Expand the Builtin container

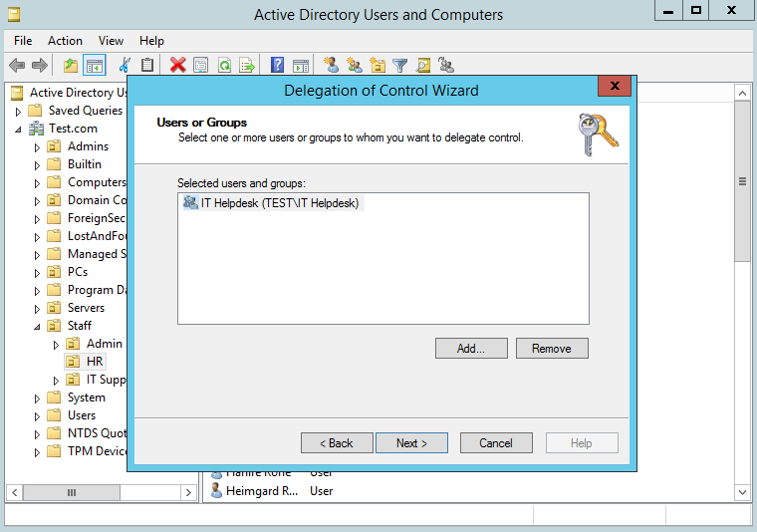[x=37, y=165]
